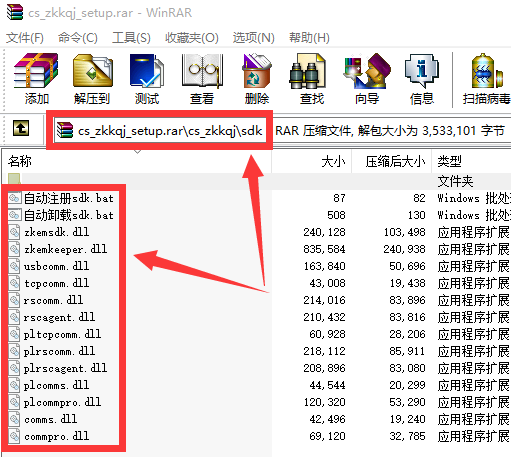Open the View (查看) book icon
This screenshot has height=457, width=511.
tap(202, 79)
